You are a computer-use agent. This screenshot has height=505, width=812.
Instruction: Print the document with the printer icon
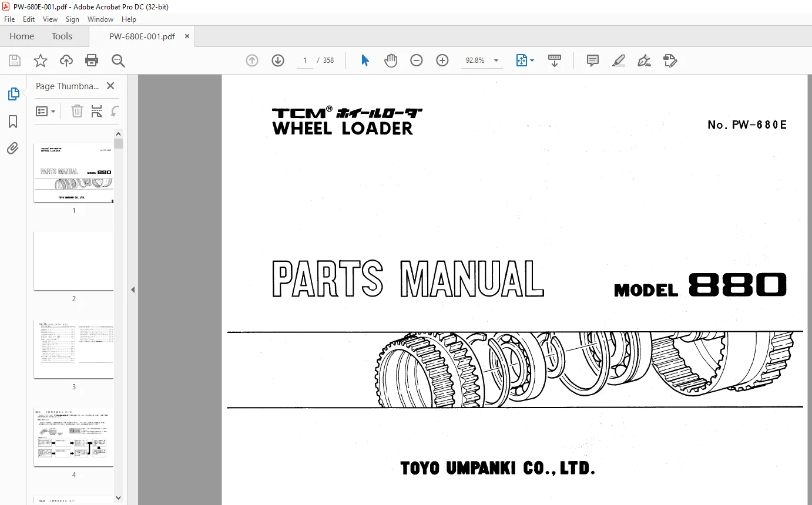[92, 60]
